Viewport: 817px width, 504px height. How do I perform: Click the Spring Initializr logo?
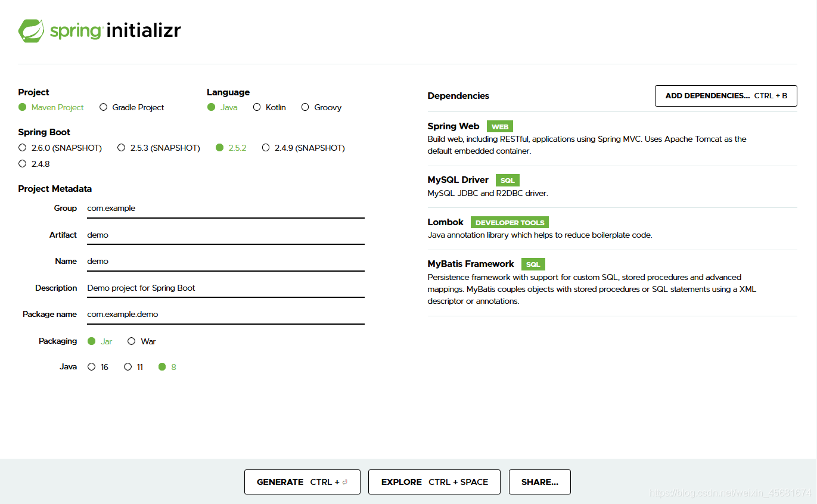(x=100, y=30)
